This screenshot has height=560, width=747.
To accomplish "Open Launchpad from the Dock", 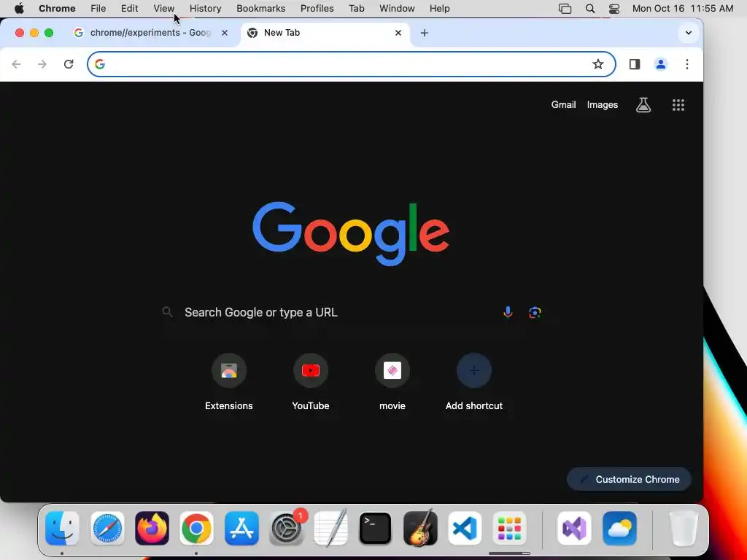I will [x=509, y=529].
